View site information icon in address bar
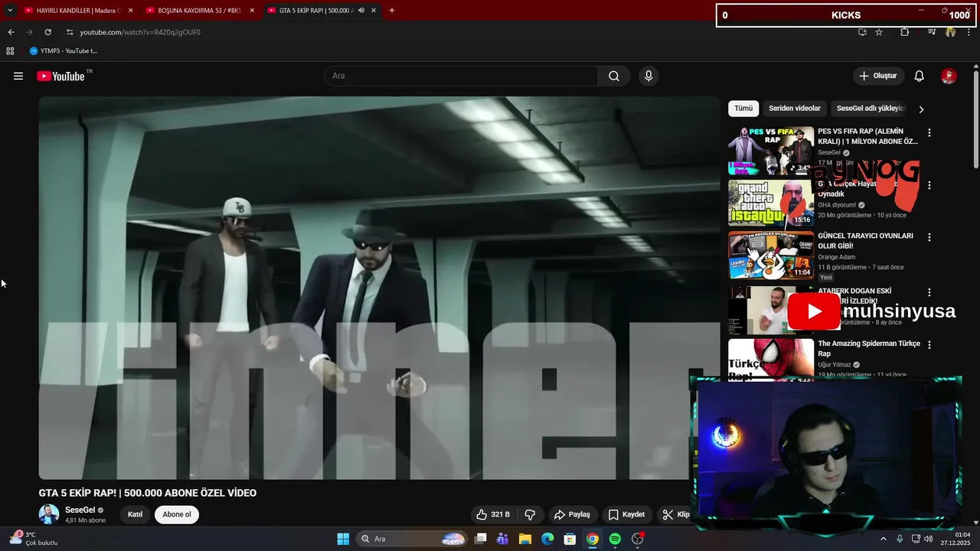980x551 pixels. point(70,32)
